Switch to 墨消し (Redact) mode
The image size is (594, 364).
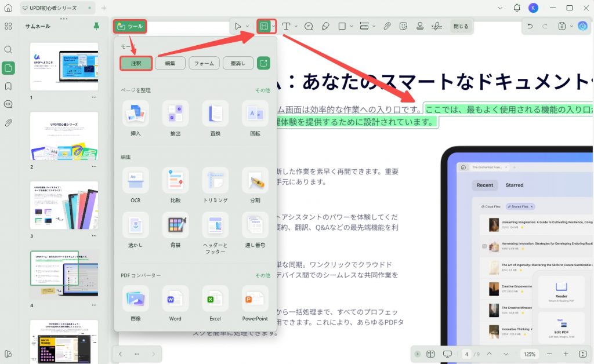click(x=238, y=63)
